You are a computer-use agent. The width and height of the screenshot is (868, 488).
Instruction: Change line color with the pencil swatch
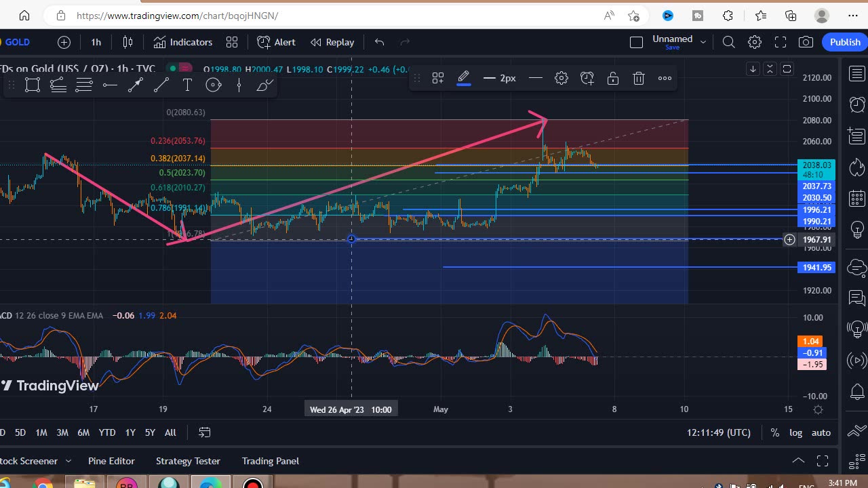(464, 78)
